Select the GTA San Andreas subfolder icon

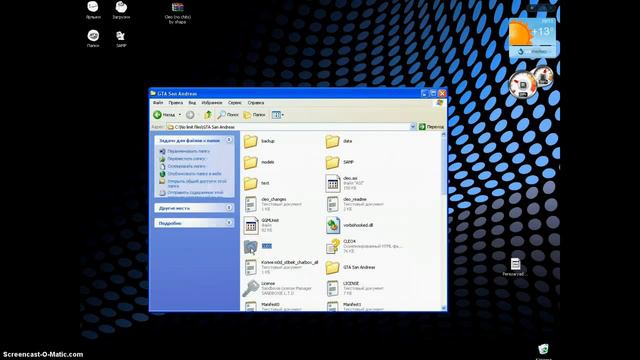click(332, 268)
